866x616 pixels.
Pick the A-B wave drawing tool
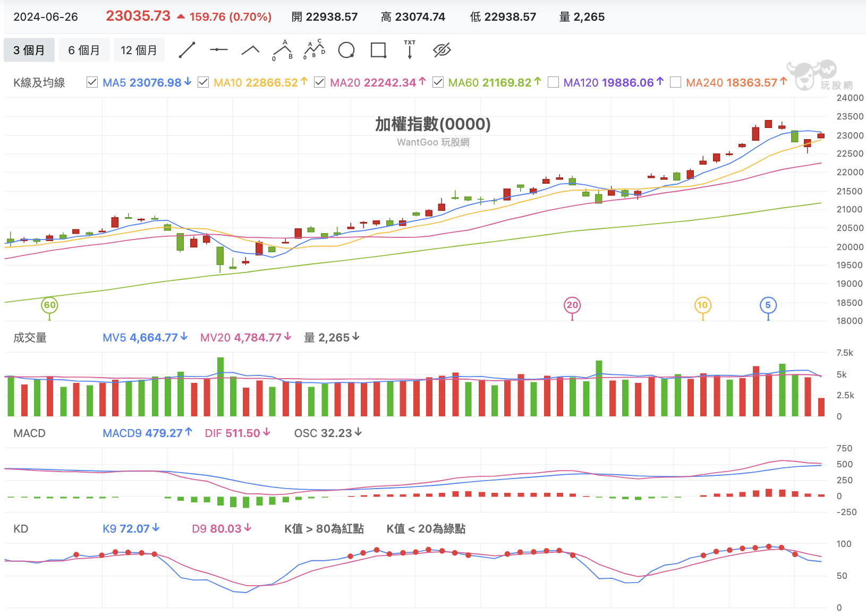pos(283,50)
